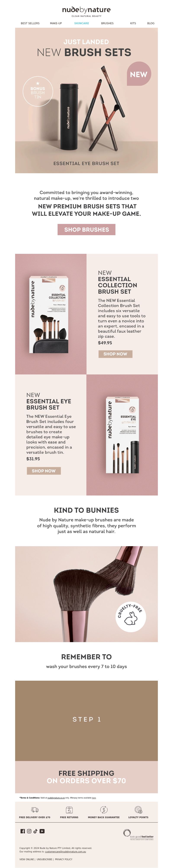The width and height of the screenshot is (173, 868).
Task: Click the money back guarantee icon
Action: 104,810
